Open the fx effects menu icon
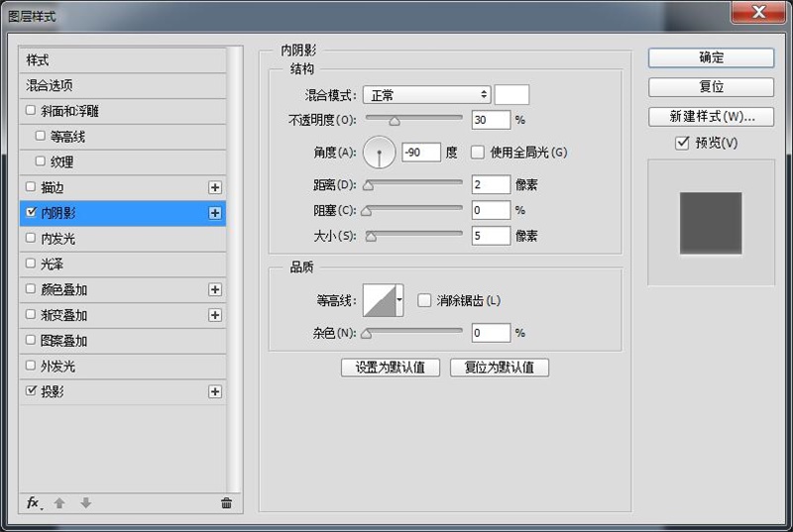793x532 pixels. tap(34, 502)
